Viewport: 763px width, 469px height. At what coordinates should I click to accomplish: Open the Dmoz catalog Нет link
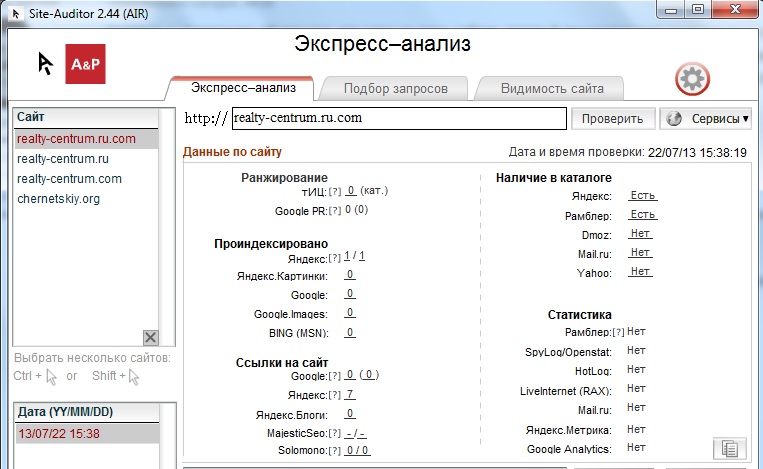pos(640,234)
